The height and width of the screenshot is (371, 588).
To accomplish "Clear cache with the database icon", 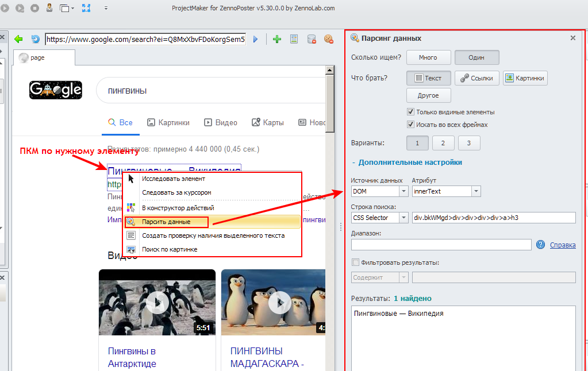I will pyautogui.click(x=312, y=39).
